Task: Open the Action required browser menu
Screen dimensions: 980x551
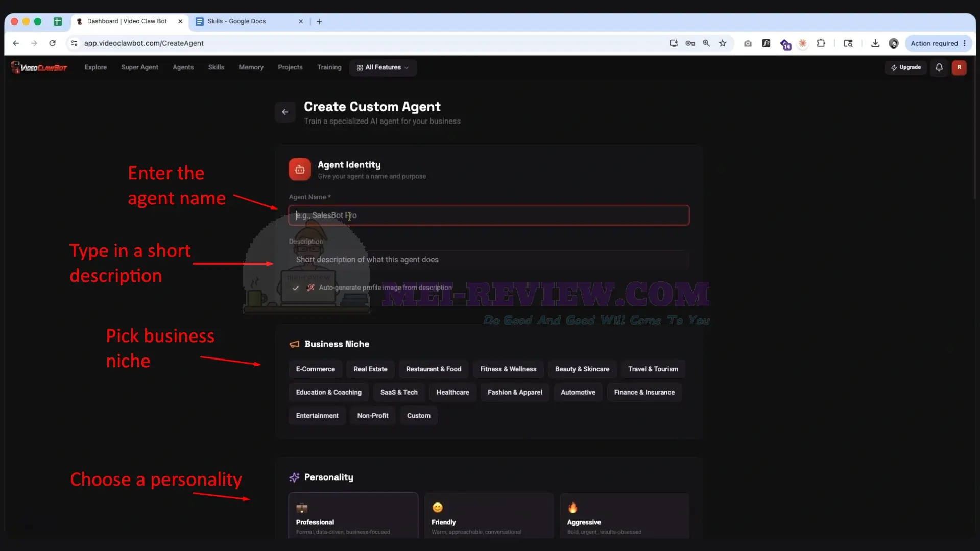Action: 939,43
